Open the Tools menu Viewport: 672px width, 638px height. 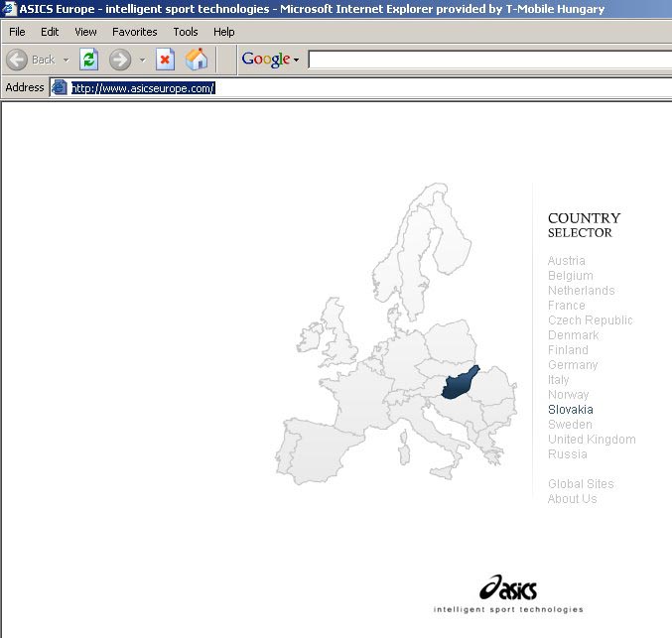[x=186, y=32]
